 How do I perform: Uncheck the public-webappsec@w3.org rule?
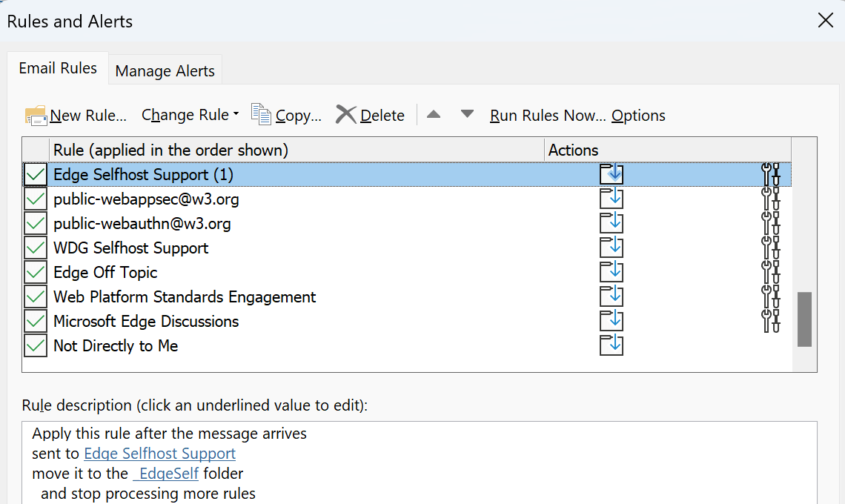pos(36,199)
